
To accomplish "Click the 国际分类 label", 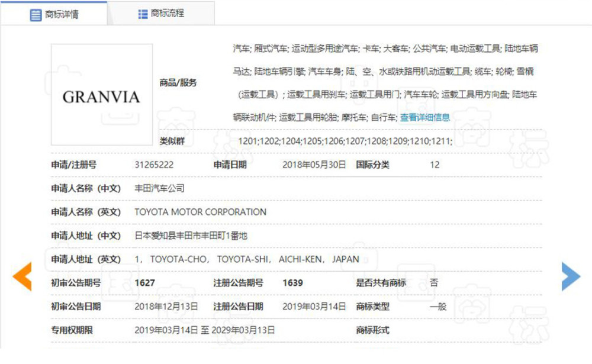I will pos(372,165).
